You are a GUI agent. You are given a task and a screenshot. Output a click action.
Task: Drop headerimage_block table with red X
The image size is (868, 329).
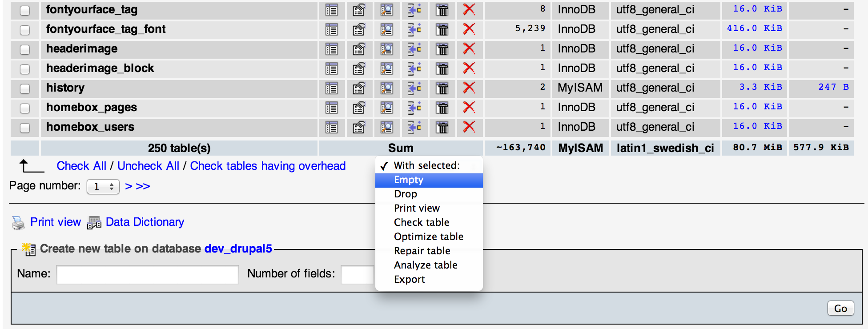point(469,68)
